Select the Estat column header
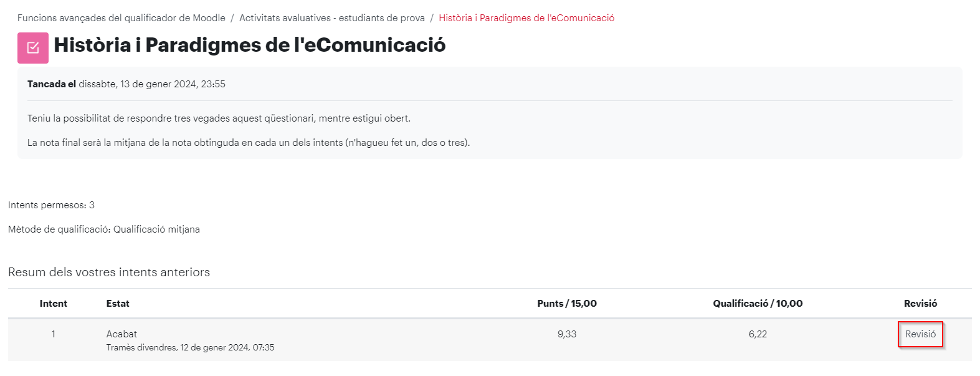 (118, 304)
